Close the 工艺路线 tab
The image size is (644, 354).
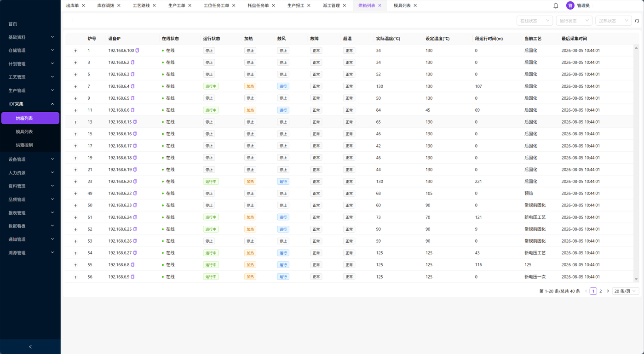pyautogui.click(x=154, y=6)
